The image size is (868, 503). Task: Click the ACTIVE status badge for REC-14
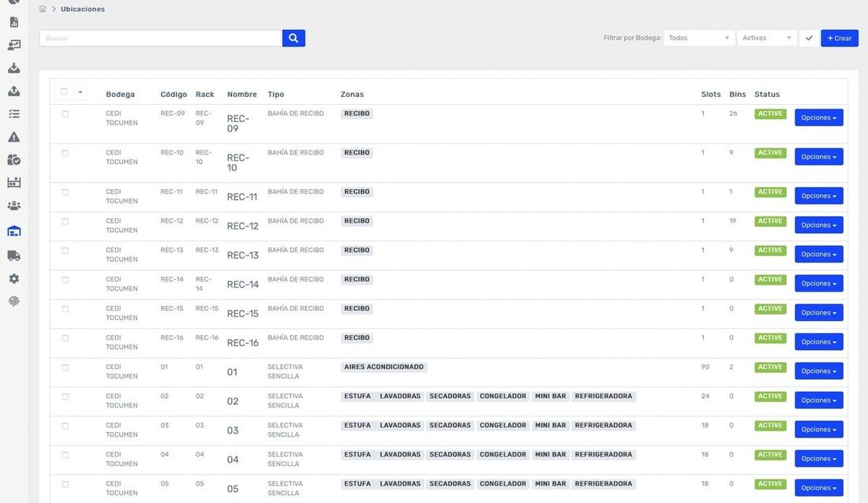click(770, 279)
